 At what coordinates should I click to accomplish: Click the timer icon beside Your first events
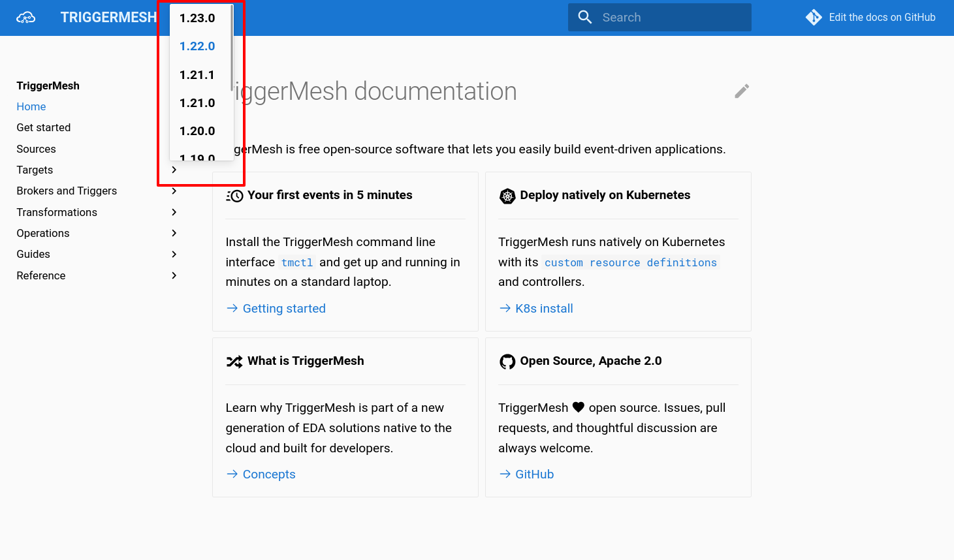coord(234,196)
